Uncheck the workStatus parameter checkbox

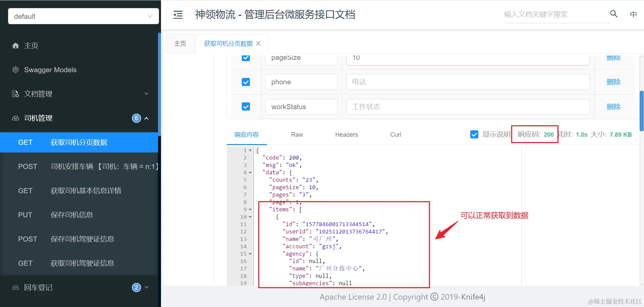(x=246, y=106)
